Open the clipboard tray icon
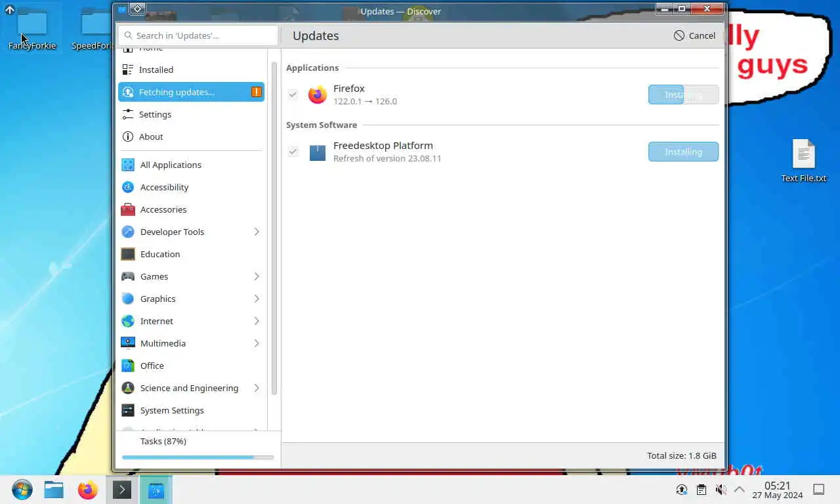The width and height of the screenshot is (840, 504). pos(702,490)
